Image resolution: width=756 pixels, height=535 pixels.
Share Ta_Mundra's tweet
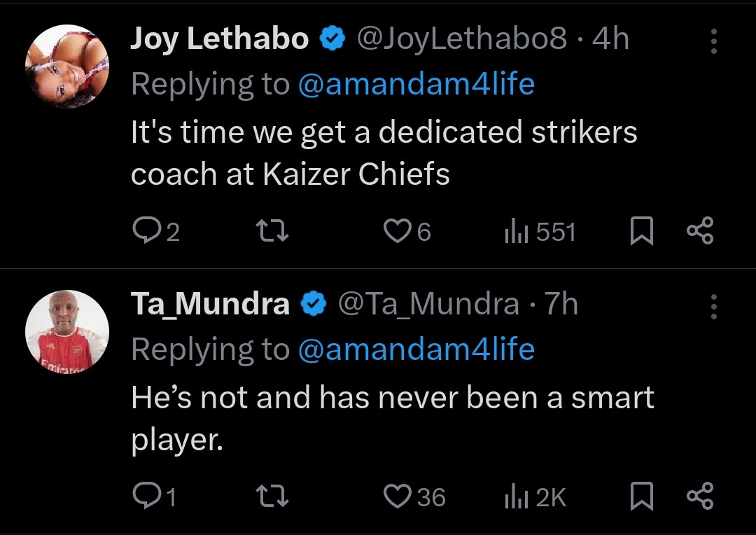700,496
